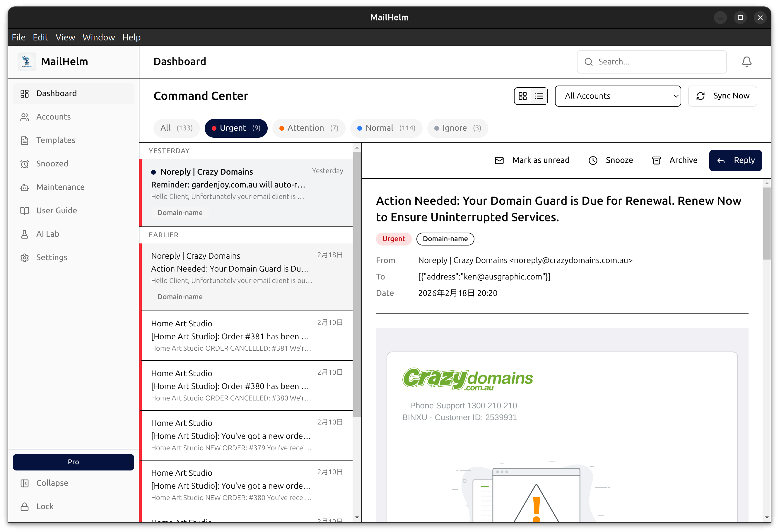
Task: Click the Search field
Action: (651, 62)
